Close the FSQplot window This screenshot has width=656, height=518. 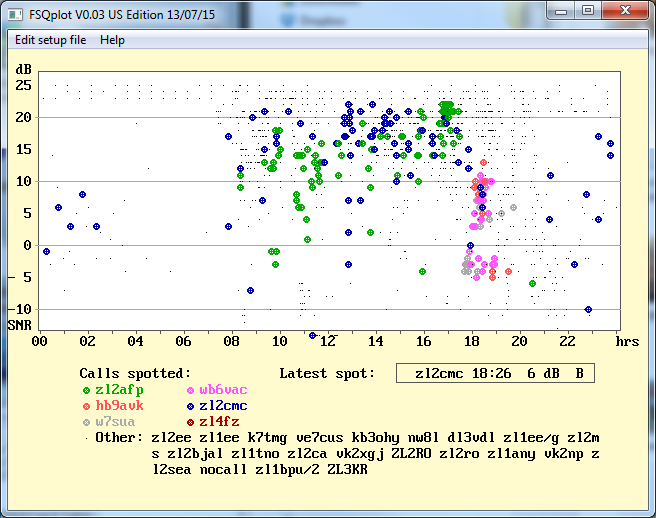tap(624, 10)
